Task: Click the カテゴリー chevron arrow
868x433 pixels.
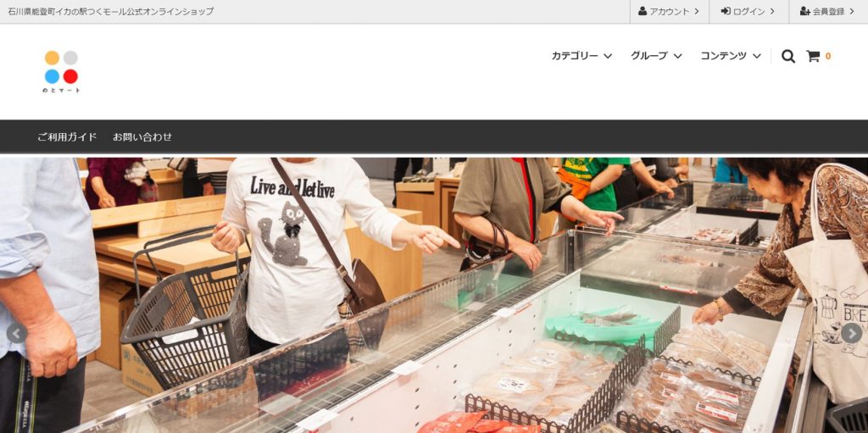Action: point(607,56)
